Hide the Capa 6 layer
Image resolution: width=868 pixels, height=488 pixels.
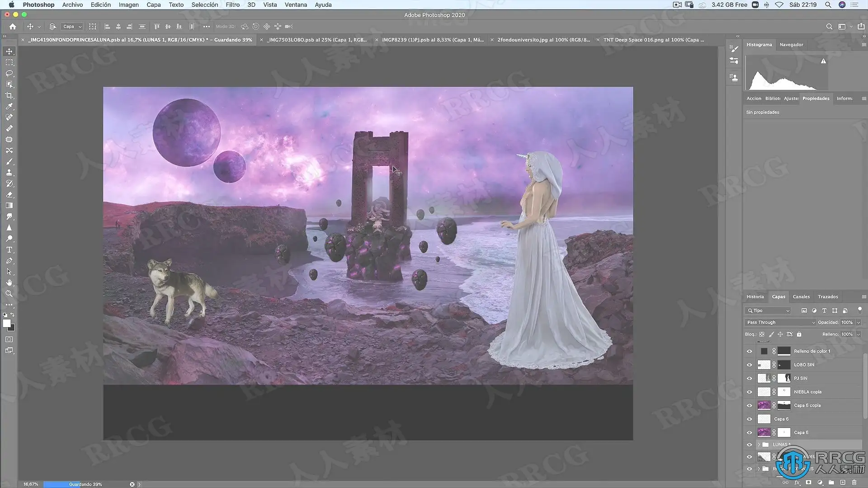749,419
